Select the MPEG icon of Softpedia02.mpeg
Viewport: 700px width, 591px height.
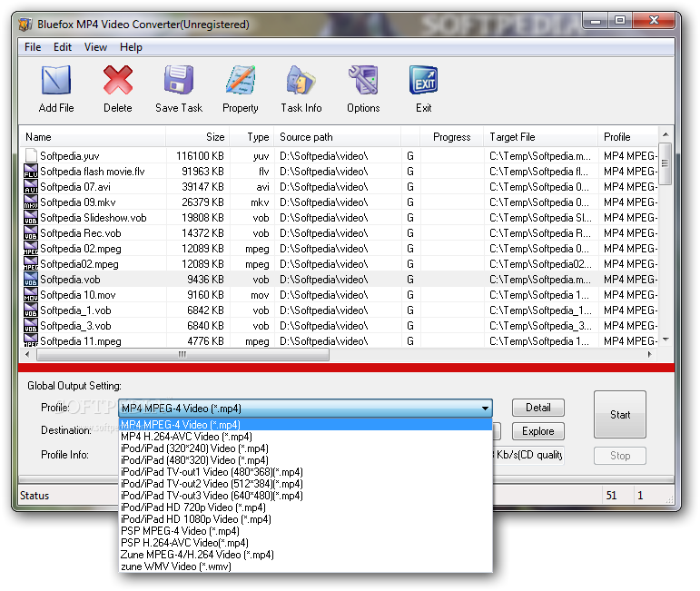point(31,263)
